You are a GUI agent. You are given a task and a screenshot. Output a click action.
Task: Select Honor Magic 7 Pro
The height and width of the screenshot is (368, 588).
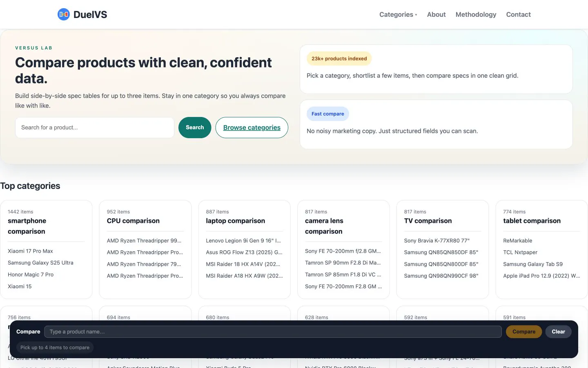coord(31,275)
